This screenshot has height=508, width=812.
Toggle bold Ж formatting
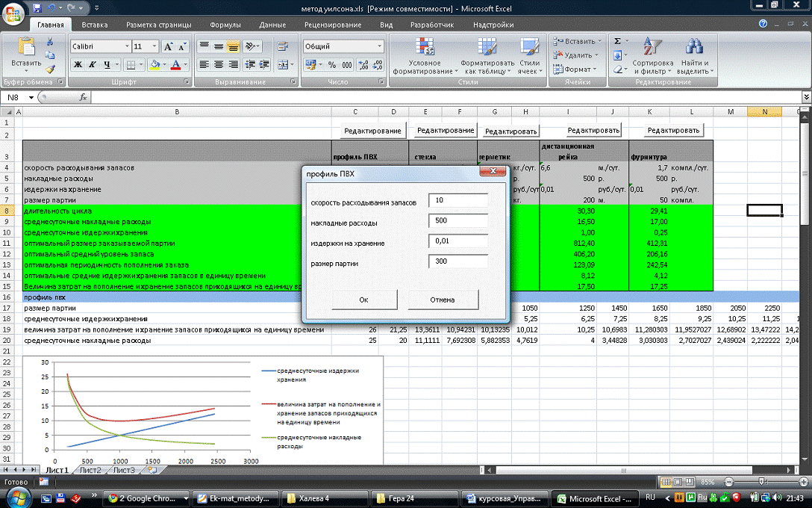click(78, 65)
